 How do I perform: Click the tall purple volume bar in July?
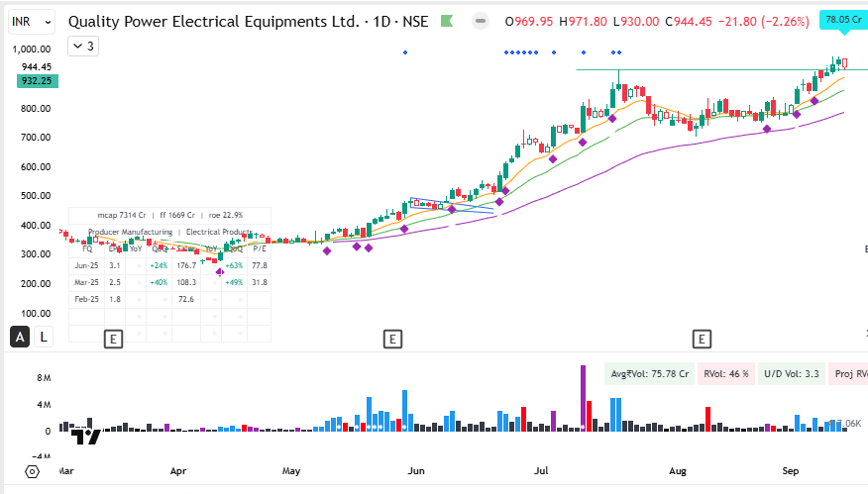point(583,398)
